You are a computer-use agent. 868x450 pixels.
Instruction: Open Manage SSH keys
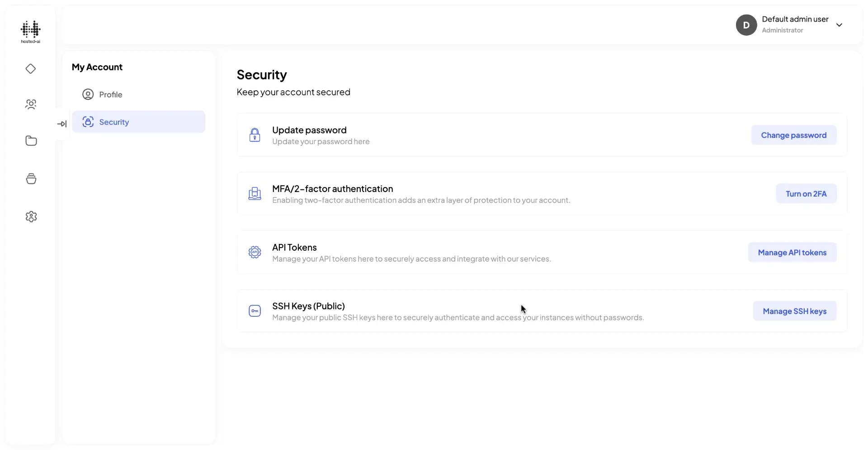click(x=794, y=311)
